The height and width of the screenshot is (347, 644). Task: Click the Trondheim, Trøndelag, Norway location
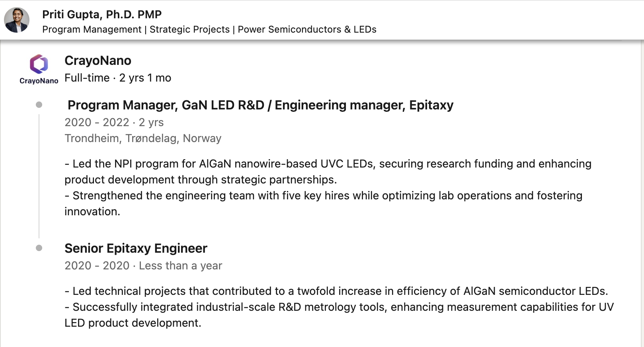tap(143, 138)
